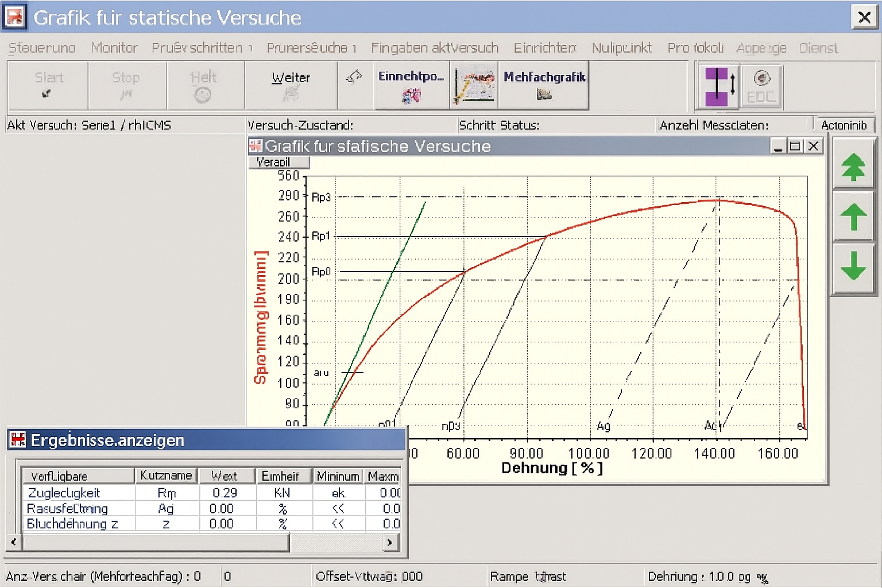882x588 pixels.
Task: Open the Nullpunkt menu
Action: 622,48
